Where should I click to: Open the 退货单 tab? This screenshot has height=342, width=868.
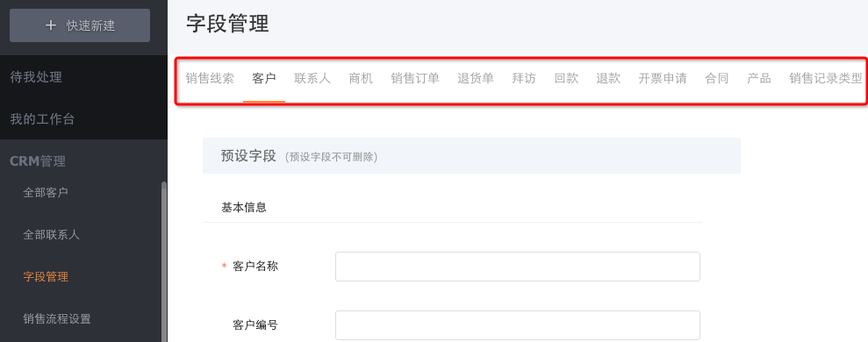point(476,79)
